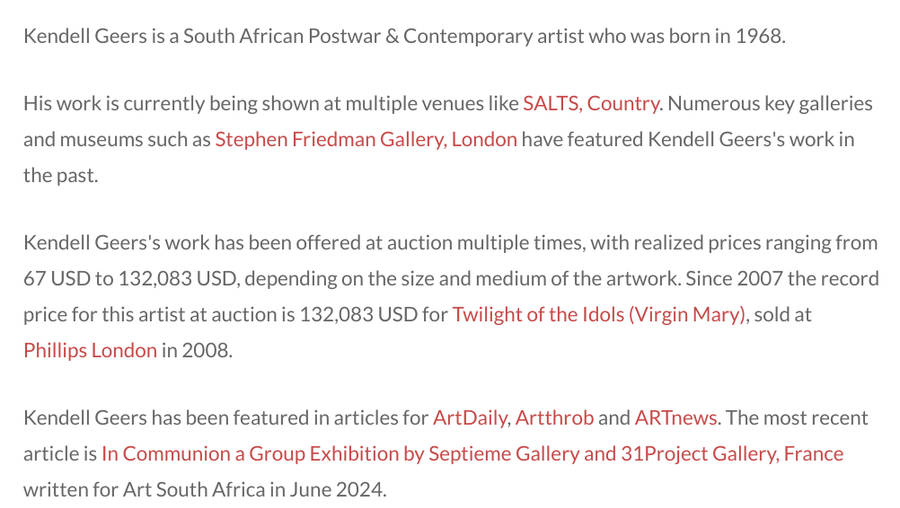Click the words Since 2007
This screenshot has height=508, width=900.
click(x=734, y=278)
